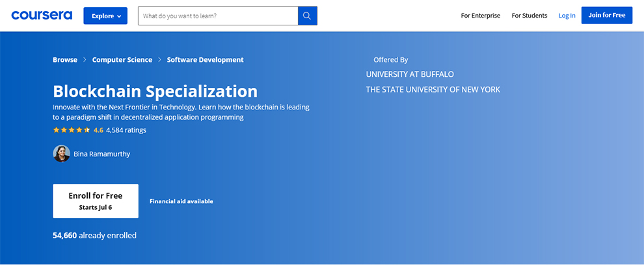The height and width of the screenshot is (265, 644).
Task: Click the Enroll for Free button
Action: [96, 201]
